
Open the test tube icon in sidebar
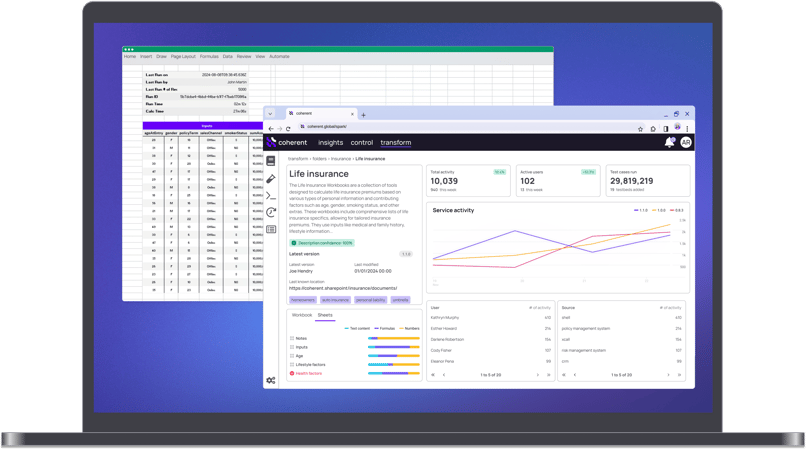point(271,178)
